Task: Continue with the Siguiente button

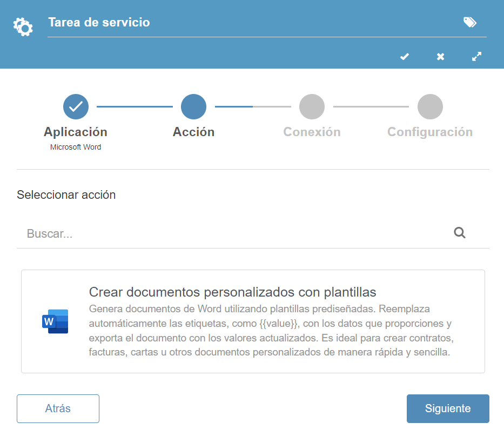Action: point(448,408)
